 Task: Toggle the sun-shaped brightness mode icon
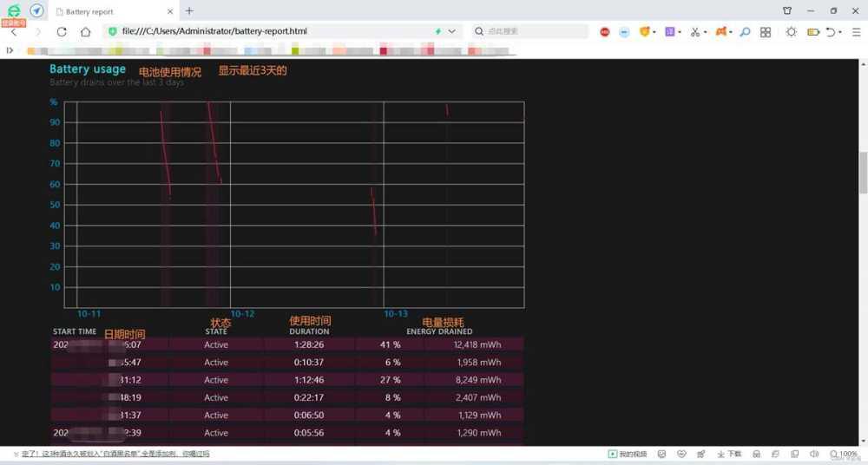(x=791, y=32)
